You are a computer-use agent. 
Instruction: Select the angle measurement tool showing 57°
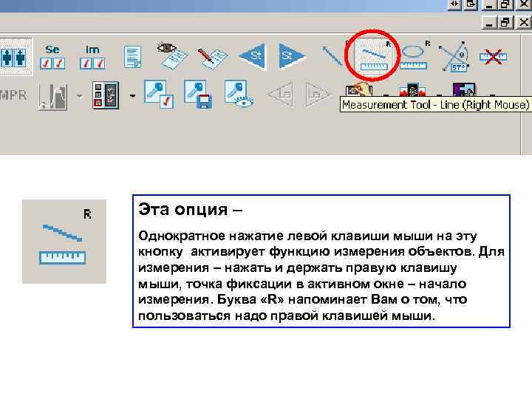click(454, 57)
